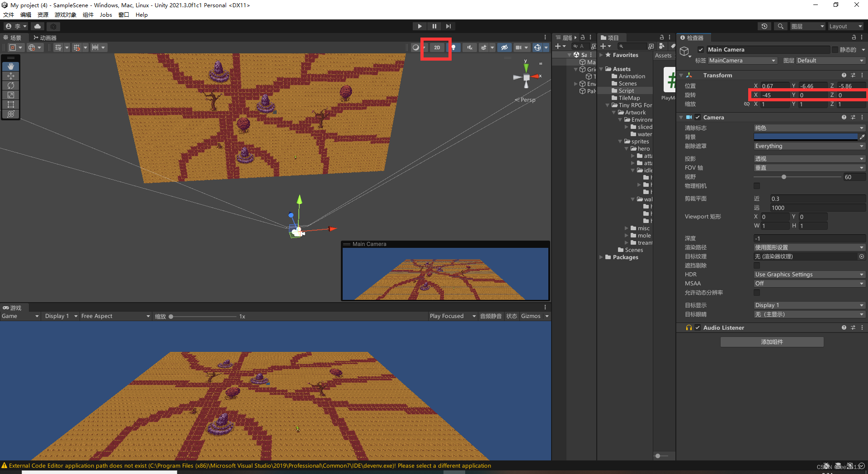Click the orientation gizmo cube center
Screen dimensions: 868x474
[526, 77]
